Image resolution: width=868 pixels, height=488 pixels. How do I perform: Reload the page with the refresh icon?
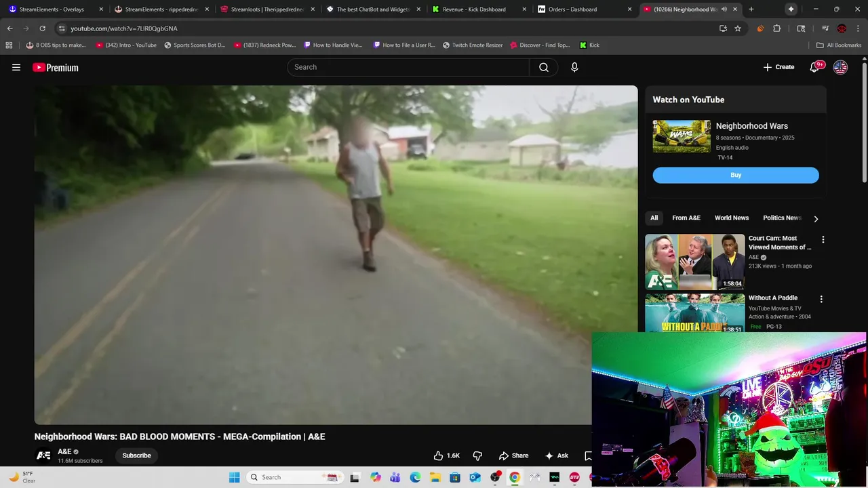coord(42,28)
